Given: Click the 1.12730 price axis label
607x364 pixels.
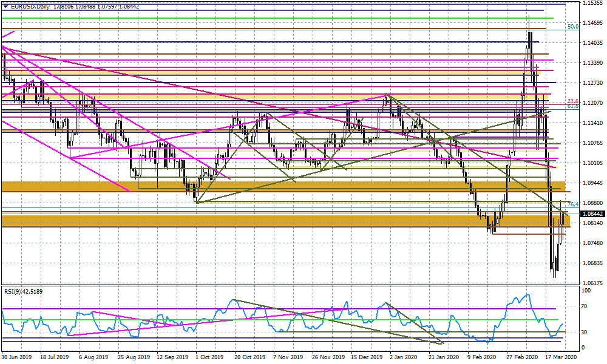Looking at the screenshot, I should pos(592,83).
